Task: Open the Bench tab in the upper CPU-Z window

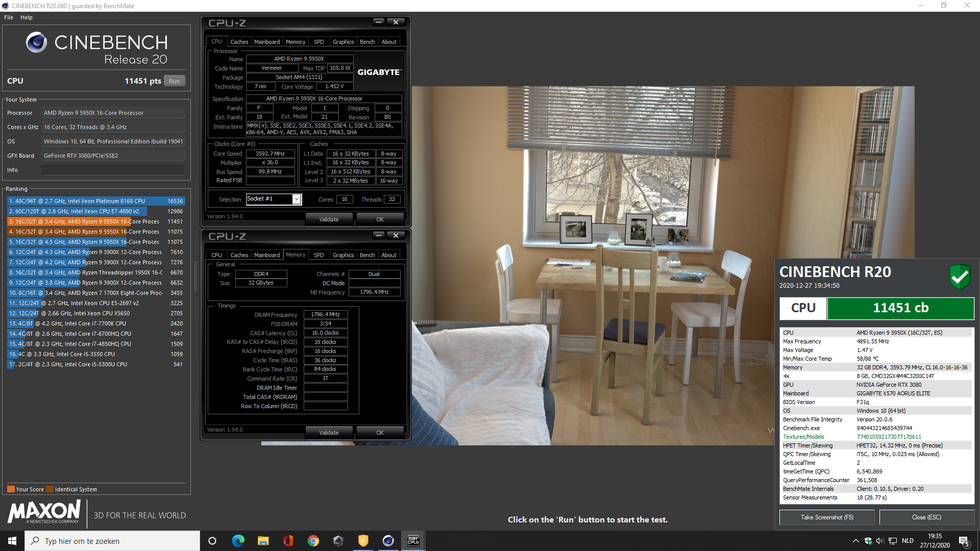Action: point(367,42)
